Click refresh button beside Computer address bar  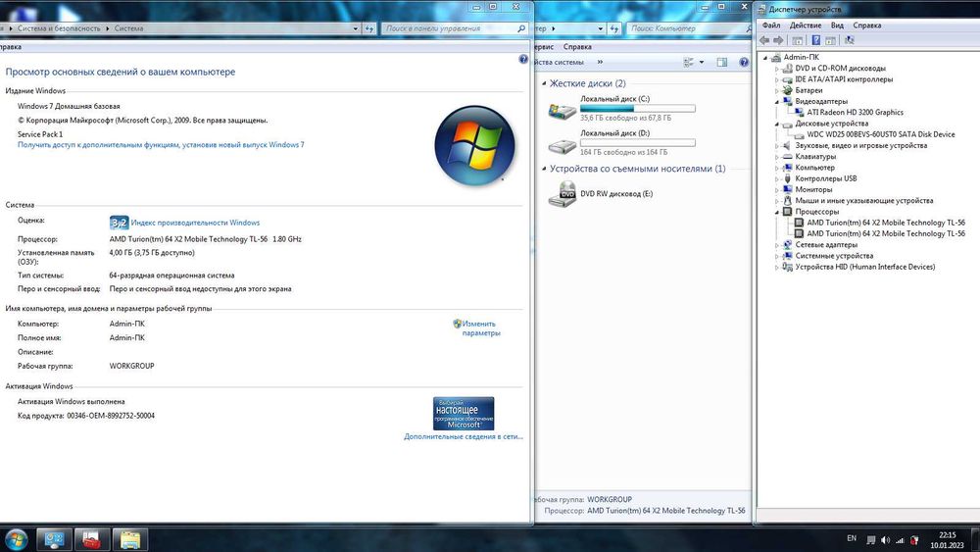[614, 28]
